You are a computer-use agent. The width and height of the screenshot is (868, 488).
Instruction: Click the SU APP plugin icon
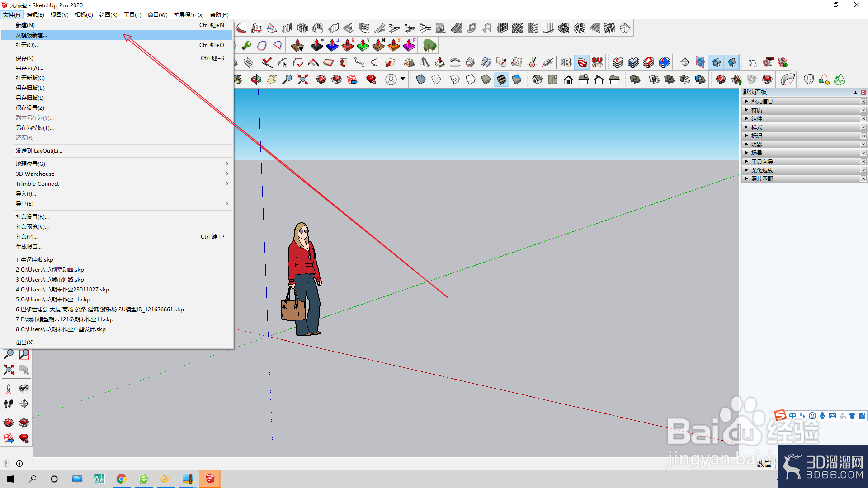pyautogui.click(x=597, y=63)
